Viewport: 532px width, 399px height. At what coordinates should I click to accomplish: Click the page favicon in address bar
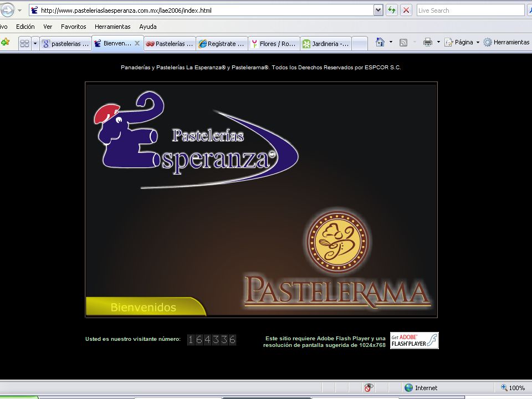[x=34, y=10]
